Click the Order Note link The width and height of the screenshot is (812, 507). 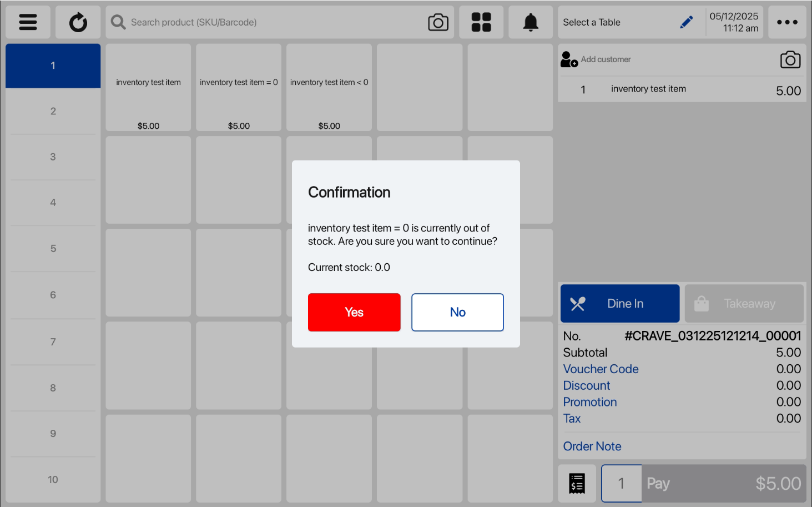(x=592, y=446)
